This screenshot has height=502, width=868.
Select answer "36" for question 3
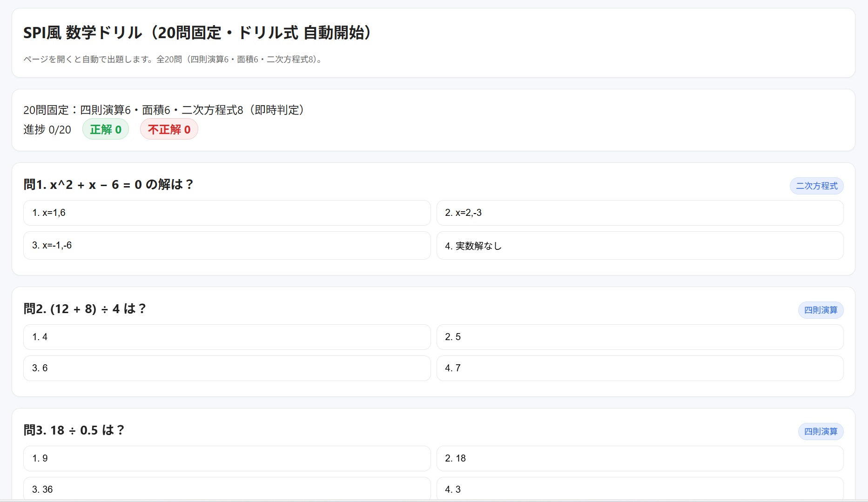coord(227,489)
